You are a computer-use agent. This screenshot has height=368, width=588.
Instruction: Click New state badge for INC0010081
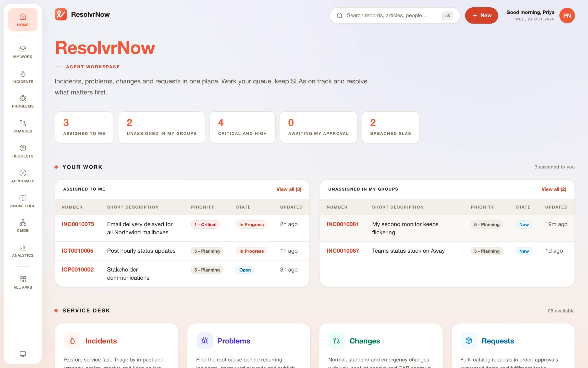(524, 224)
